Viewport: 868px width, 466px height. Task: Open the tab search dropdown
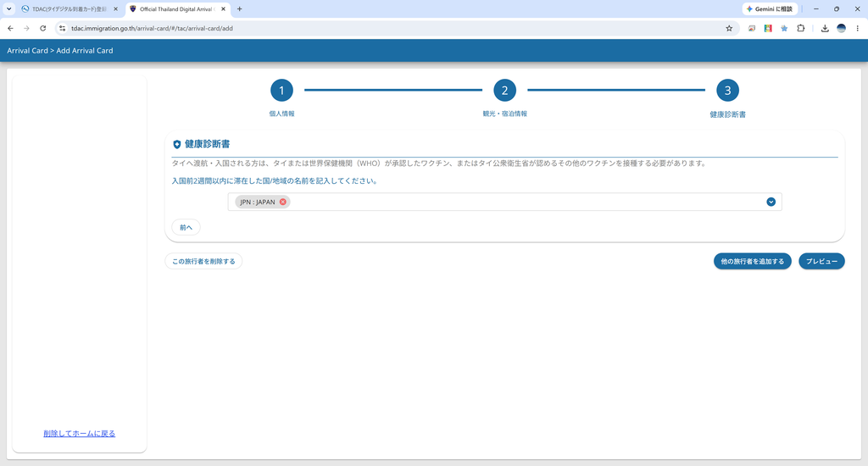click(8, 8)
